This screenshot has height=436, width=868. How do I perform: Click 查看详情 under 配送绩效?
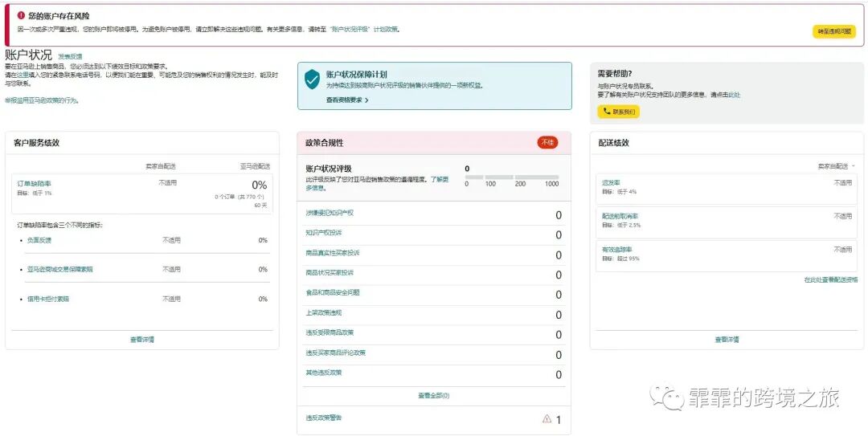727,340
